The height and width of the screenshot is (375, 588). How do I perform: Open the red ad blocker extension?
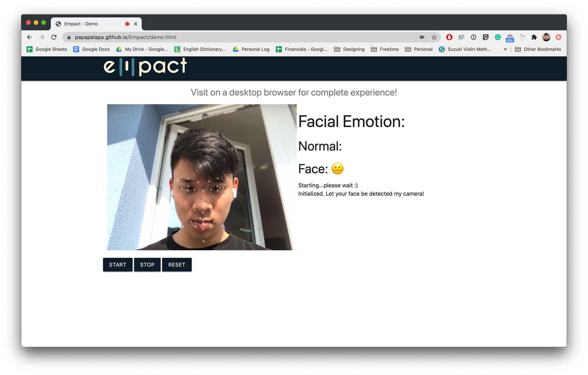(449, 37)
